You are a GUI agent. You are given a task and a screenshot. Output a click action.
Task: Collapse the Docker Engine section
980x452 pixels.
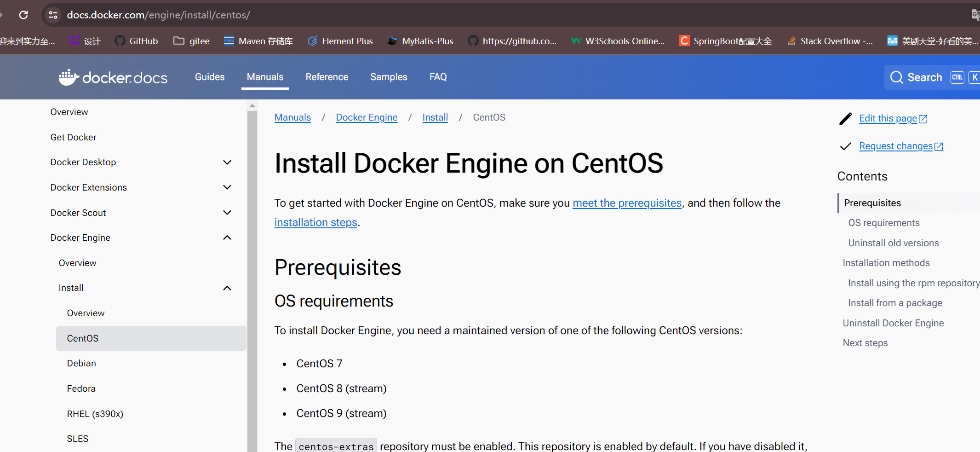(227, 238)
